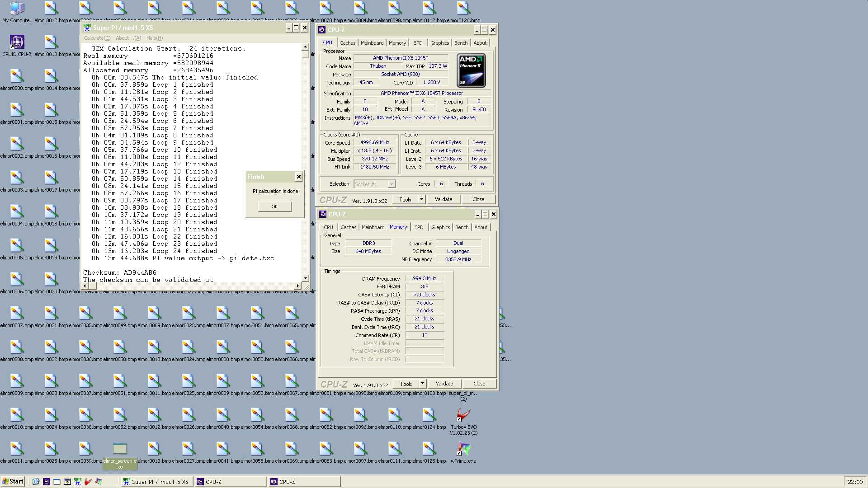
Task: Expand Socket #1 selection dropdown
Action: (x=391, y=184)
